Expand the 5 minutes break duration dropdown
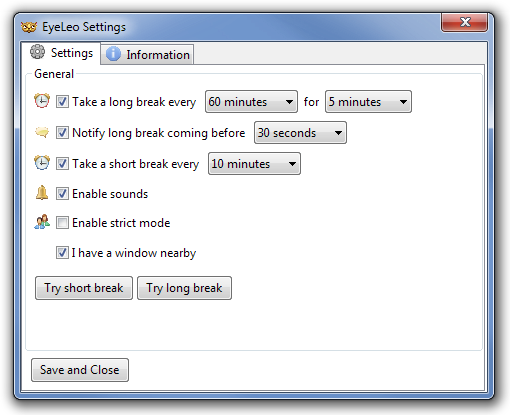 368,101
